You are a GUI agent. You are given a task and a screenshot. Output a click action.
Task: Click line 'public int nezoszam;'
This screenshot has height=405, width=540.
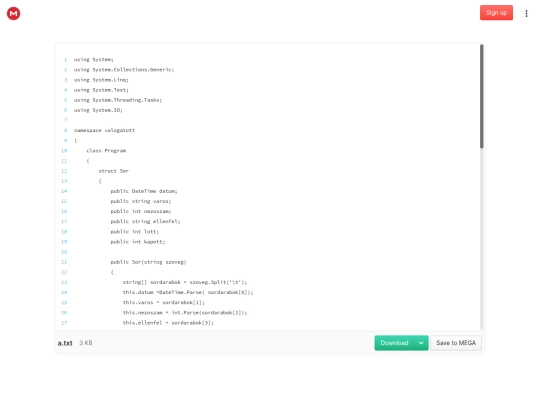click(141, 211)
